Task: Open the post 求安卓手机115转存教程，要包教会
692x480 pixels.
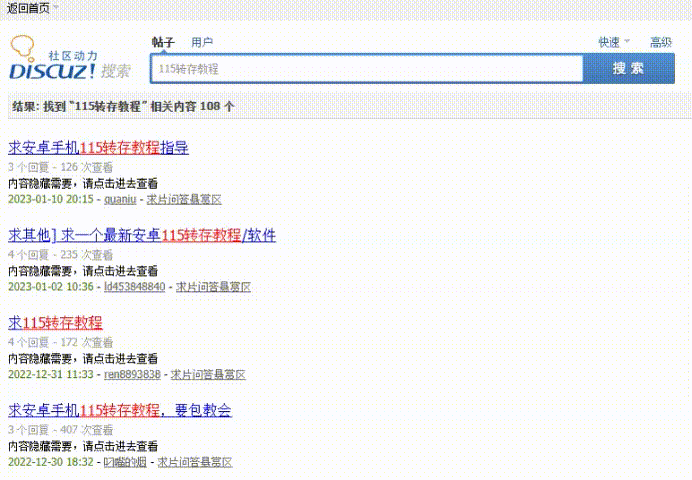Action: click(x=120, y=410)
